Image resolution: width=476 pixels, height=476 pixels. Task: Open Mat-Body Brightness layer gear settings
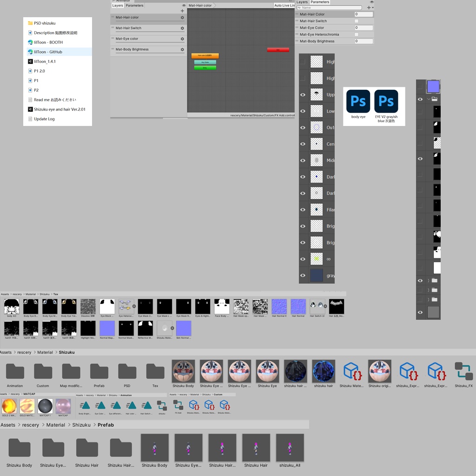pyautogui.click(x=182, y=49)
